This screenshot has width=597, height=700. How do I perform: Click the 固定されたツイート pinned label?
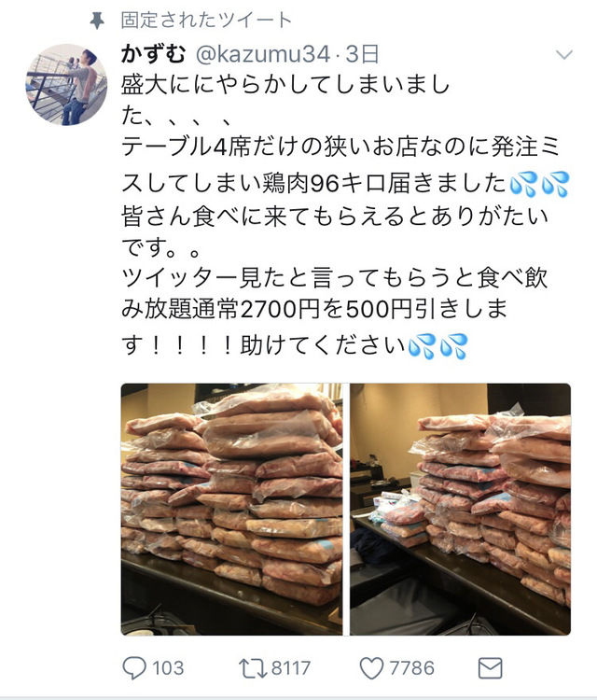[x=206, y=21]
